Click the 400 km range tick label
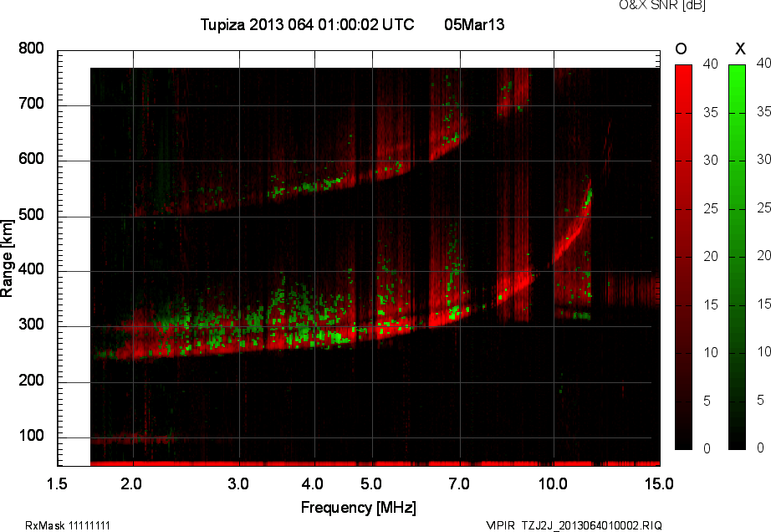This screenshot has width=771, height=532. click(31, 269)
